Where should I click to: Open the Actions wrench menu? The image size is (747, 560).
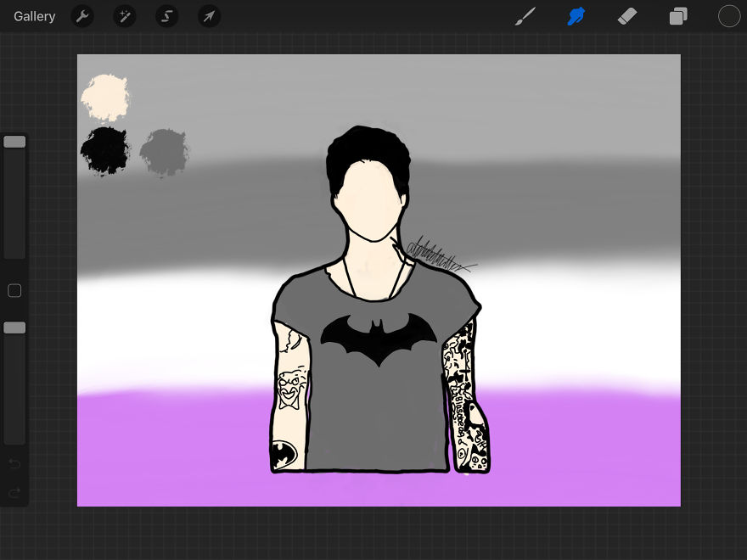click(x=82, y=16)
